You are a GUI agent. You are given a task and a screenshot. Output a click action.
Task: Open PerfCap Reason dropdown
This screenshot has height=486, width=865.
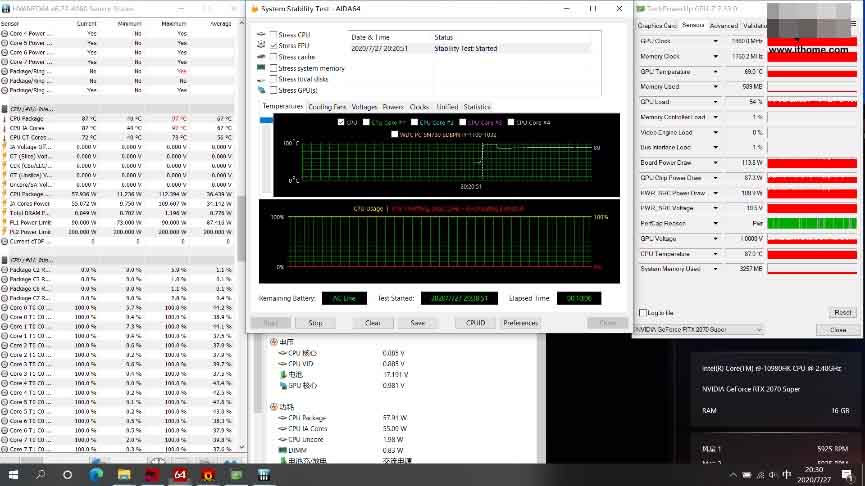point(716,223)
